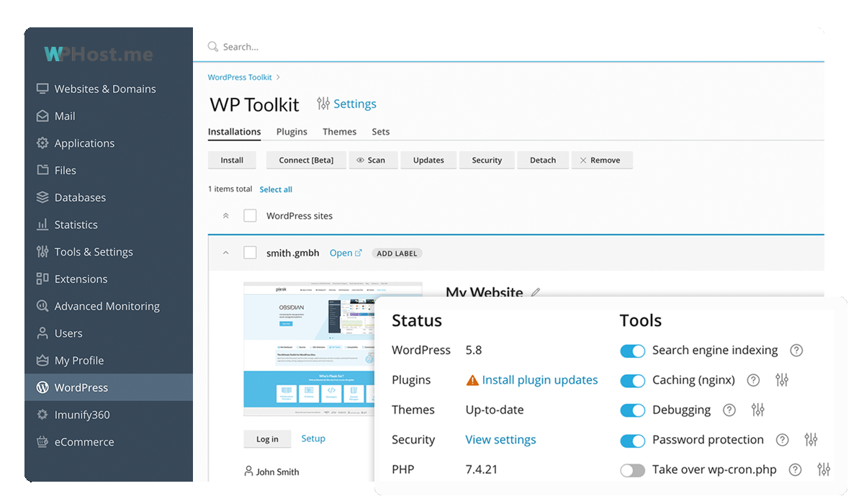
Task: Collapse the smith.gmbh installation row
Action: 226,253
